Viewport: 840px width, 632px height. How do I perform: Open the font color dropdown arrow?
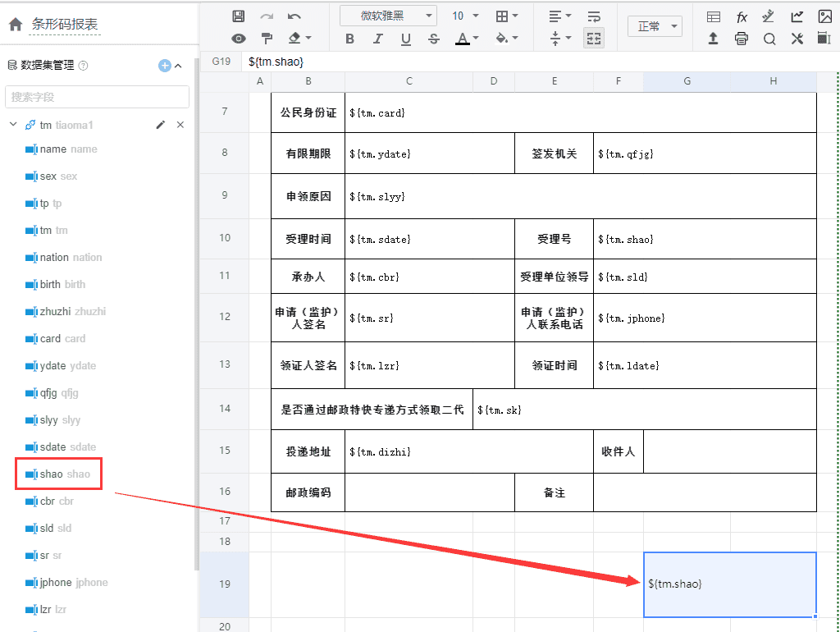click(x=476, y=38)
